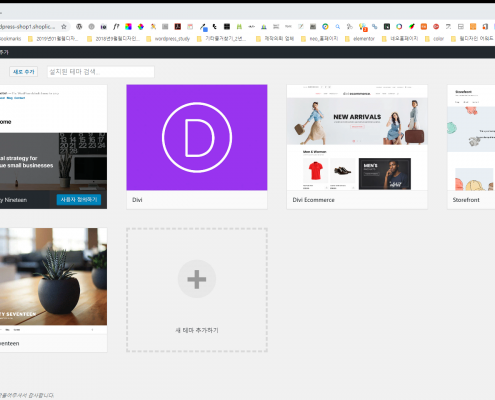The width and height of the screenshot is (495, 400).
Task: Select the Twenty Seventeen plant theme thumbnail
Action: click(x=53, y=281)
